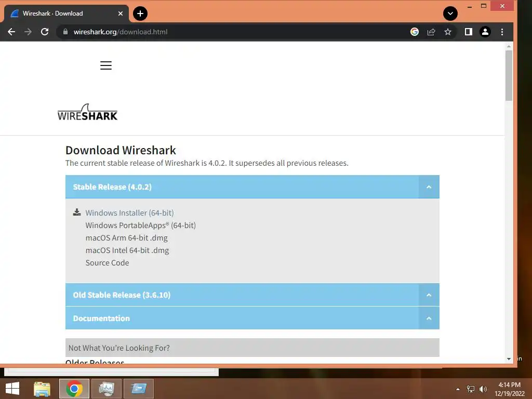Open a new browser tab

(x=140, y=14)
